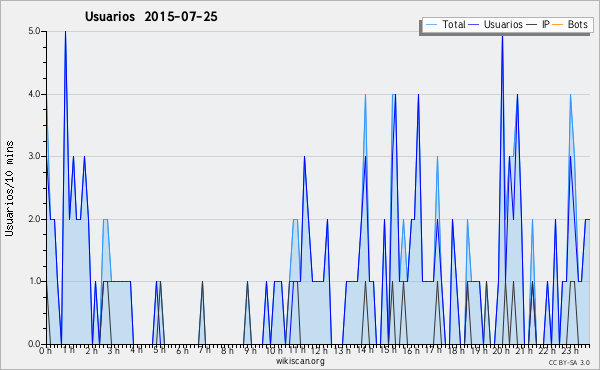The height and width of the screenshot is (370, 600).
Task: Click the '1 h' x-axis label
Action: tap(69, 350)
